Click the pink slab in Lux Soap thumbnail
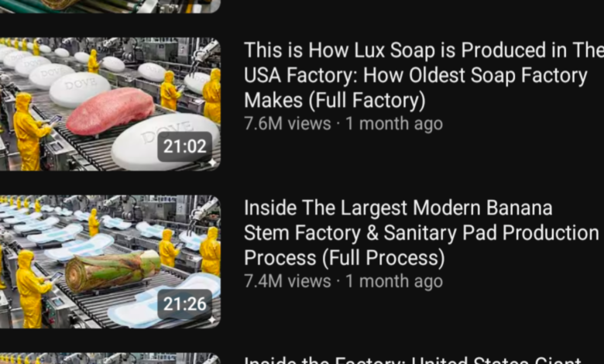Image resolution: width=604 pixels, height=364 pixels. (x=111, y=111)
